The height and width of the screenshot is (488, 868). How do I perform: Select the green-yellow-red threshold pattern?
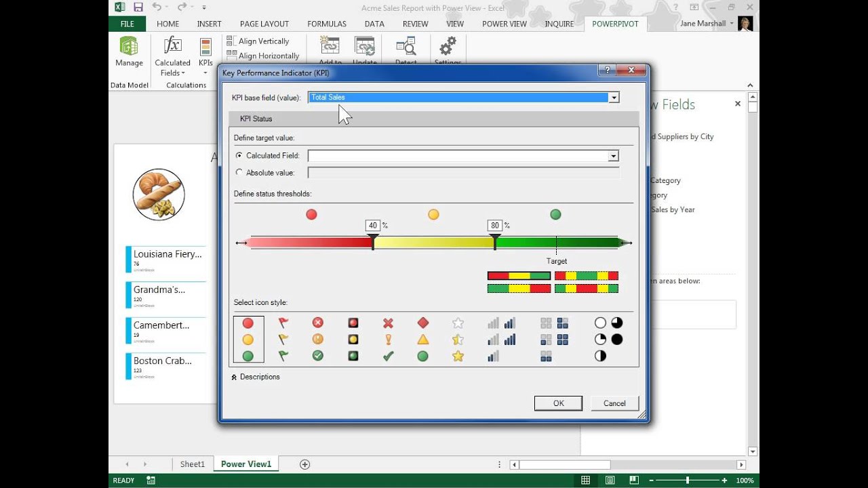coord(519,288)
